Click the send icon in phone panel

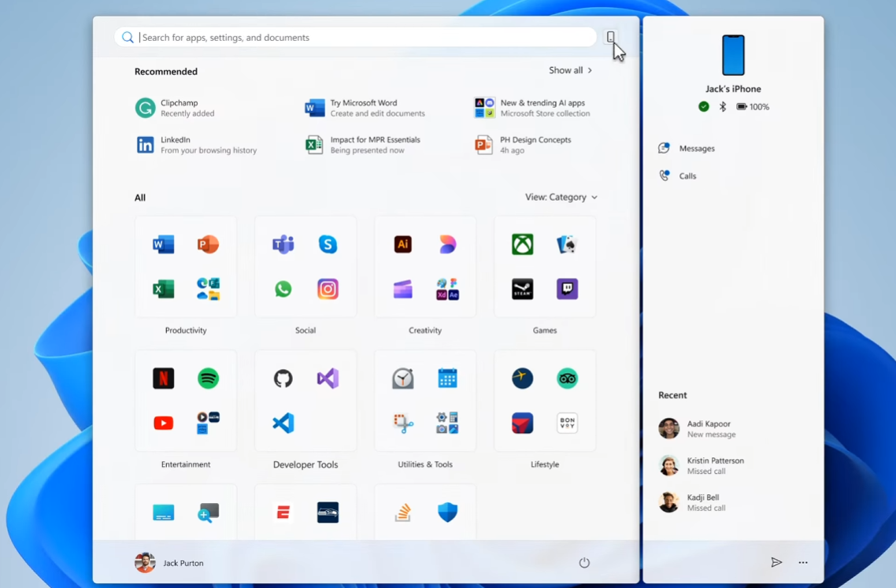click(776, 563)
